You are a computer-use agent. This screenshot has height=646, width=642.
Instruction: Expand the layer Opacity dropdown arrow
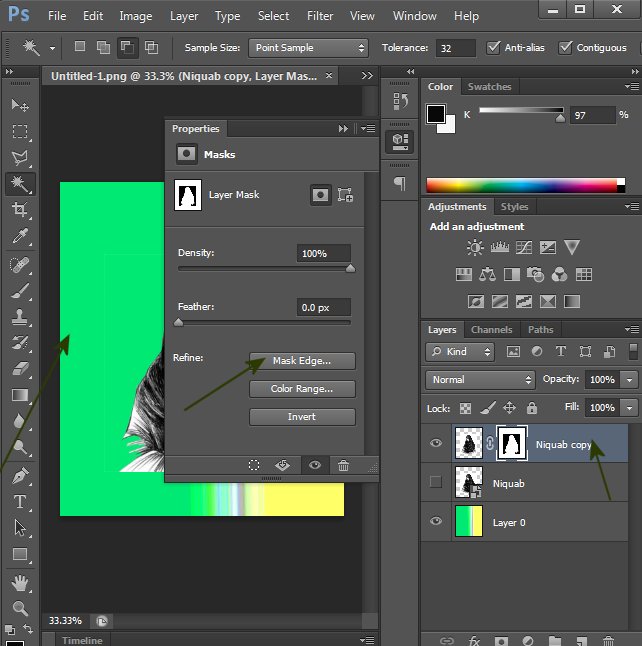[629, 380]
